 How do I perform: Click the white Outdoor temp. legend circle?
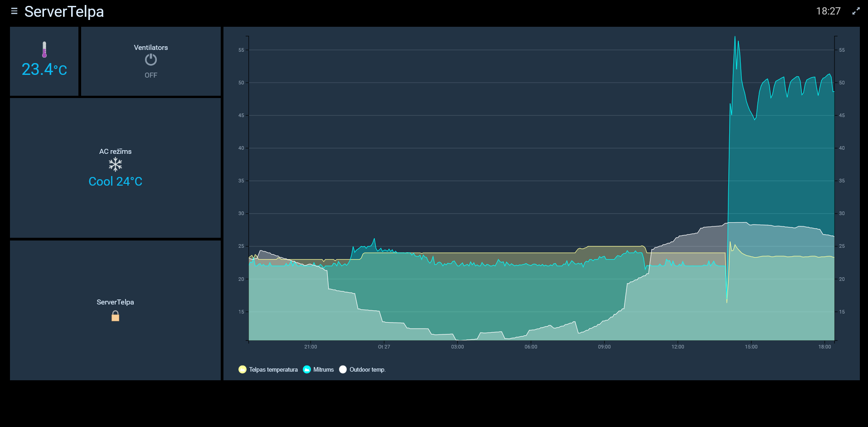pyautogui.click(x=343, y=369)
